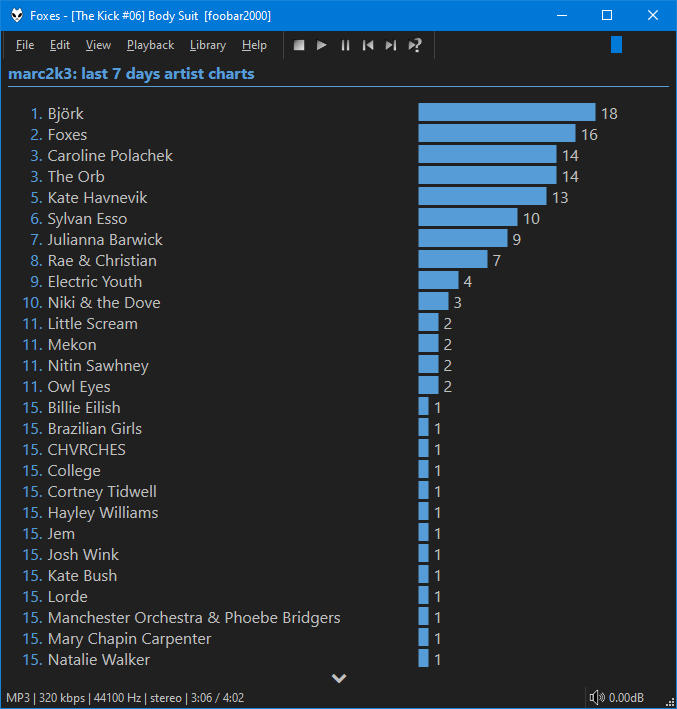677x709 pixels.
Task: Click the Sylvan Esso bar with 10 plays
Action: point(468,217)
